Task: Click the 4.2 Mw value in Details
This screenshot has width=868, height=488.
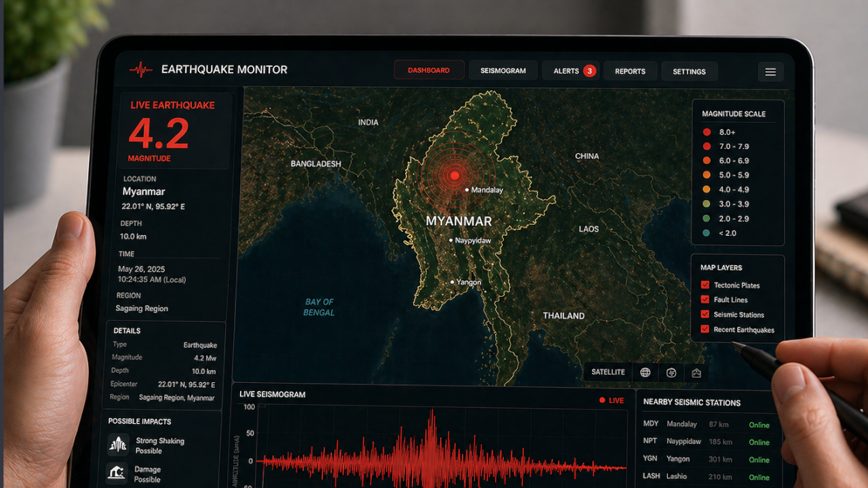Action: pos(205,358)
